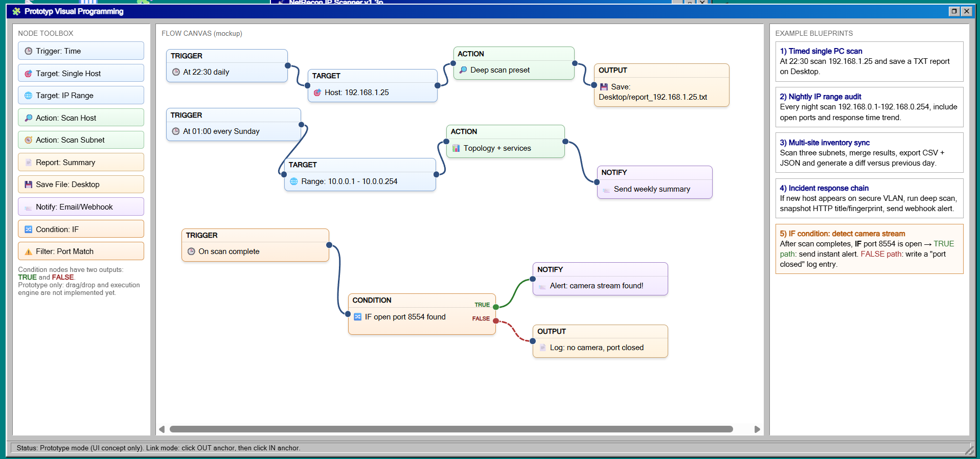
Task: Click floppy icon beside Save: in OUTPUT node
Action: [604, 87]
